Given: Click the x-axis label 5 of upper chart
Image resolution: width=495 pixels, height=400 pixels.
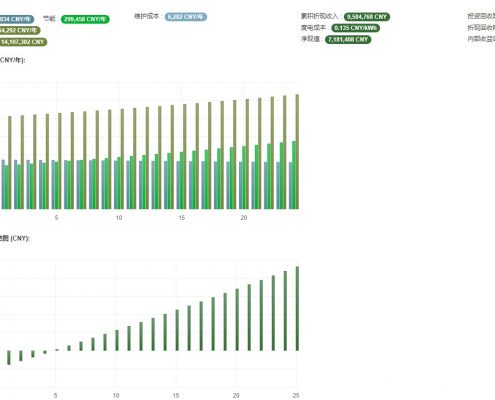Looking at the screenshot, I should tap(56, 218).
